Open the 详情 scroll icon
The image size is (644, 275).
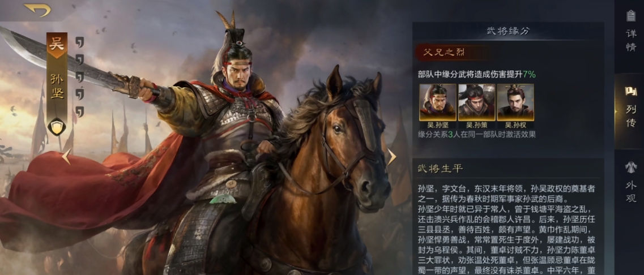[631, 16]
